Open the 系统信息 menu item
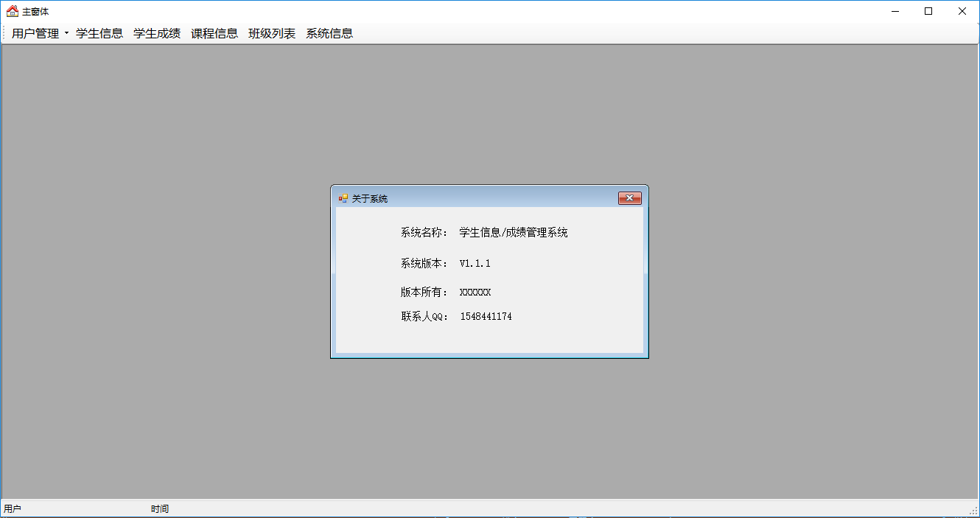The width and height of the screenshot is (980, 518). [x=329, y=33]
